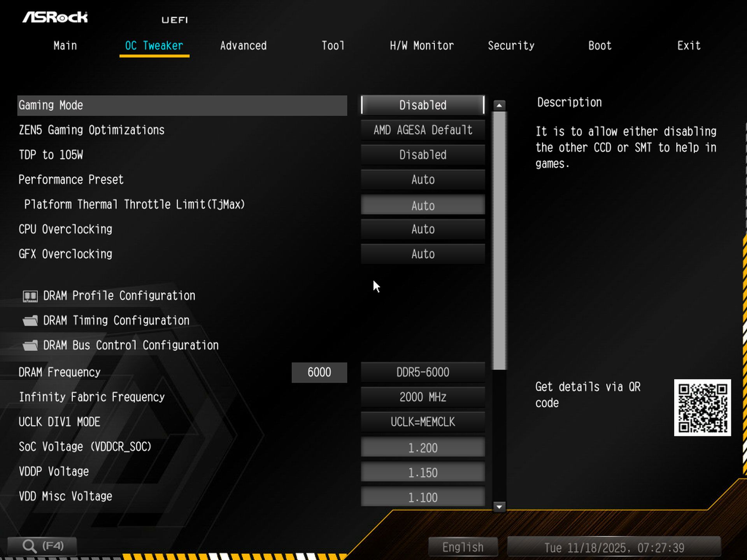Screen dimensions: 747x560
Task: Switch to the H/W Monitor tab
Action: click(422, 45)
